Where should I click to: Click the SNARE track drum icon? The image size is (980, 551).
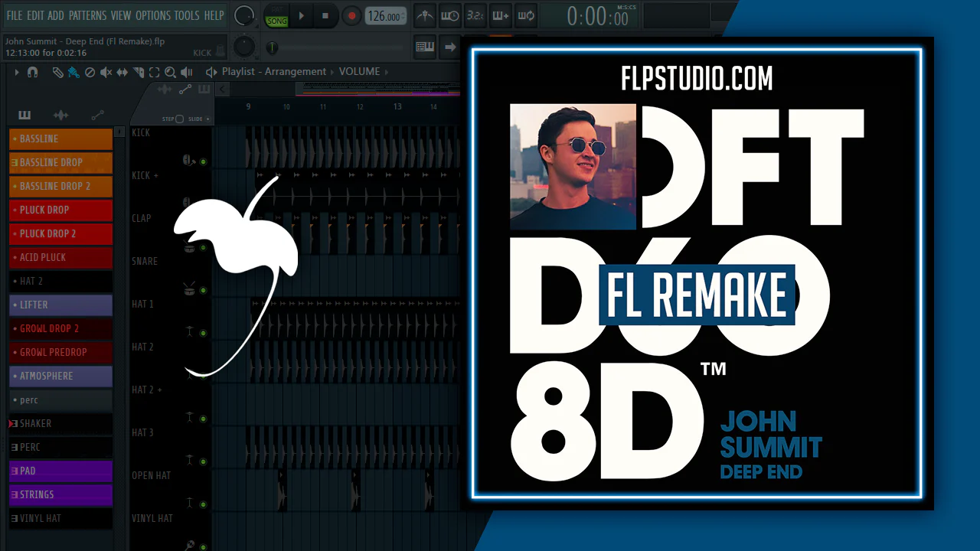[x=188, y=289]
